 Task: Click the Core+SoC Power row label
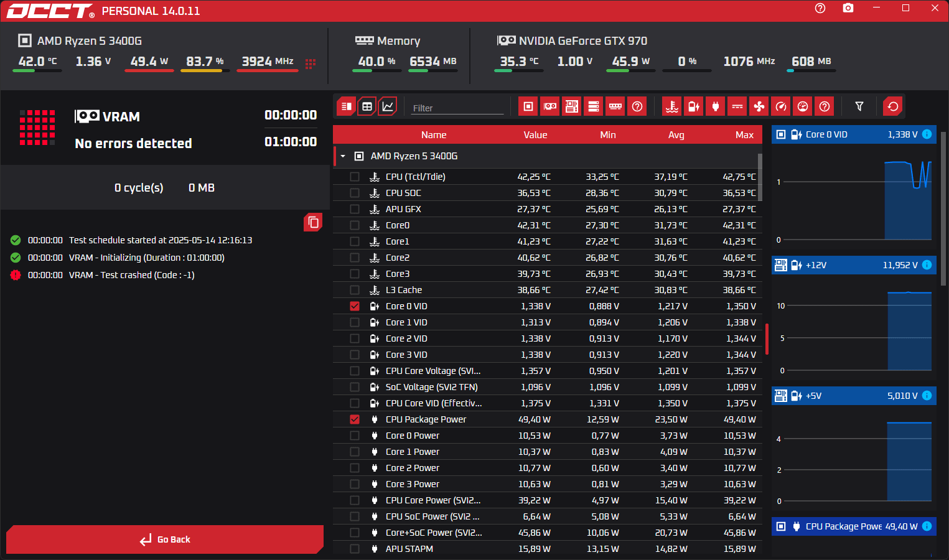(434, 533)
